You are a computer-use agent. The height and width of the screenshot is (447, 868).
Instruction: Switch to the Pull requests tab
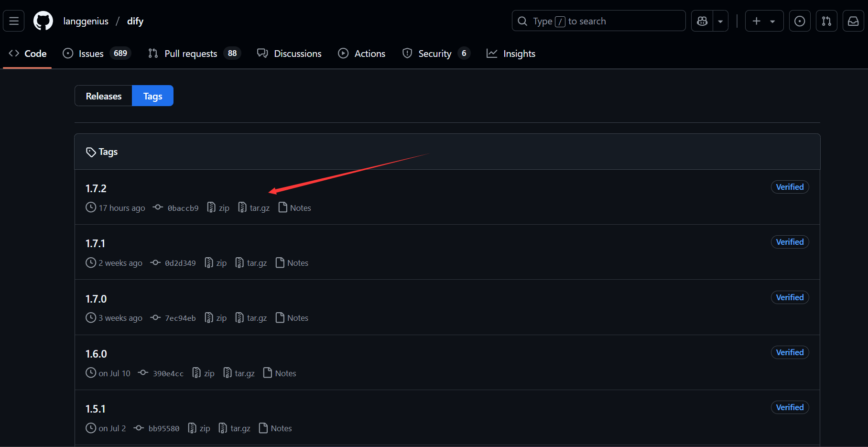pos(195,54)
